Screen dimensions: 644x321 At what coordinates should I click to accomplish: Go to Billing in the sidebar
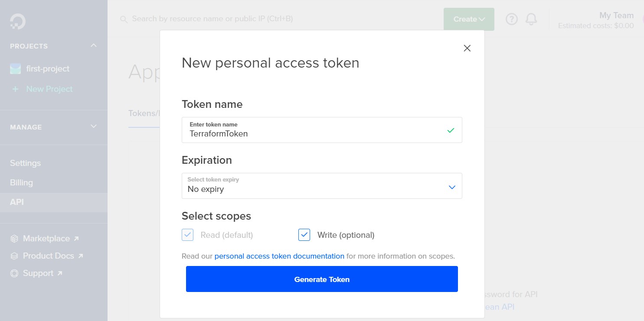[x=21, y=182]
